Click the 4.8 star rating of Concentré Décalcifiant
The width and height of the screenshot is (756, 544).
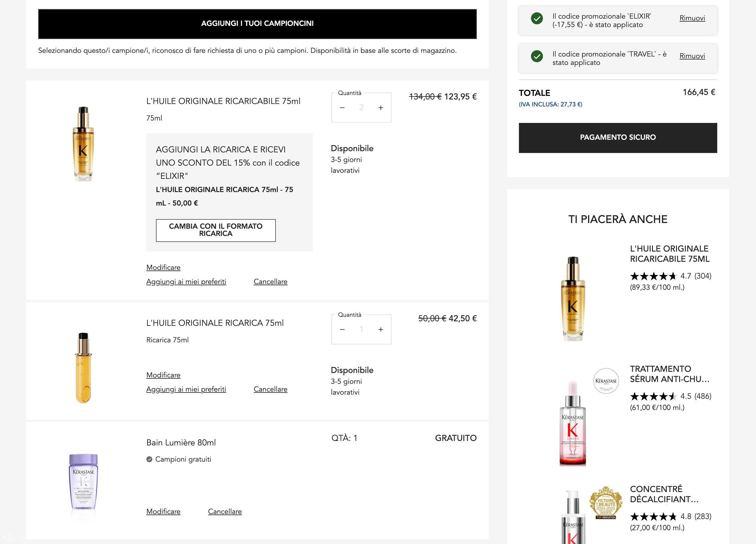653,516
